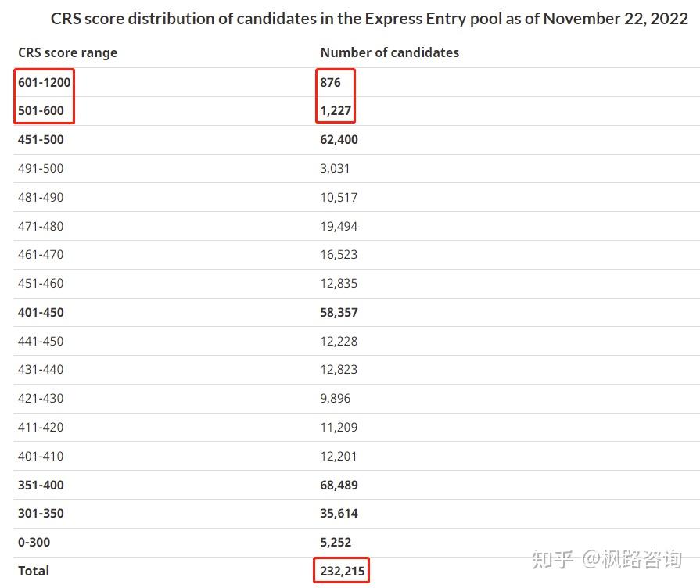Image resolution: width=700 pixels, height=588 pixels.
Task: Click the 1,227 candidates value
Action: (336, 111)
